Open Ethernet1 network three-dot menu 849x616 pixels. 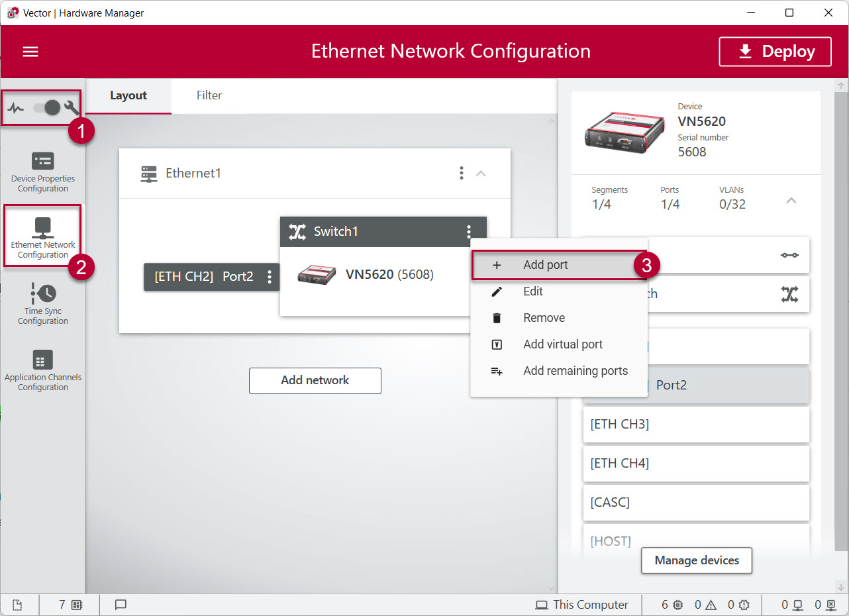(x=462, y=173)
